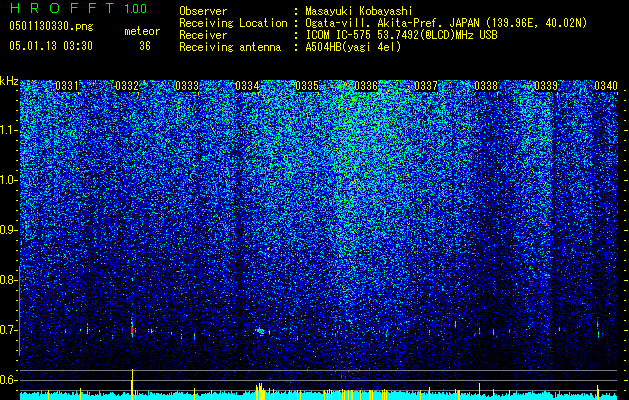Click the 0.8 kHz axis tick label

8,280
